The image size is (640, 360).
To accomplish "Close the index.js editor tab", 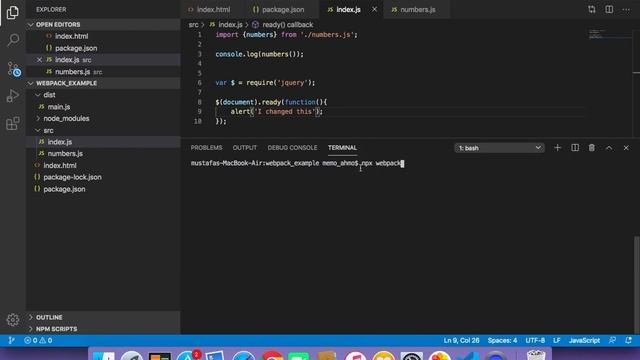I will 374,9.
